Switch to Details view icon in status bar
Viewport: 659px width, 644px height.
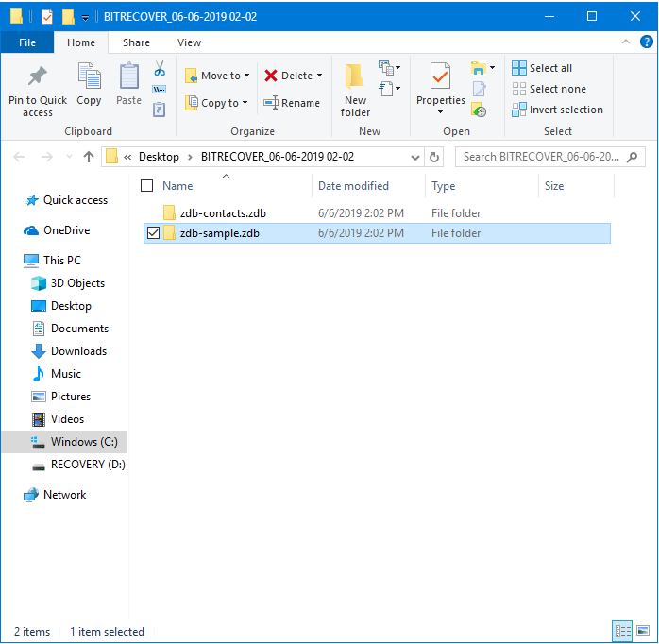click(622, 631)
